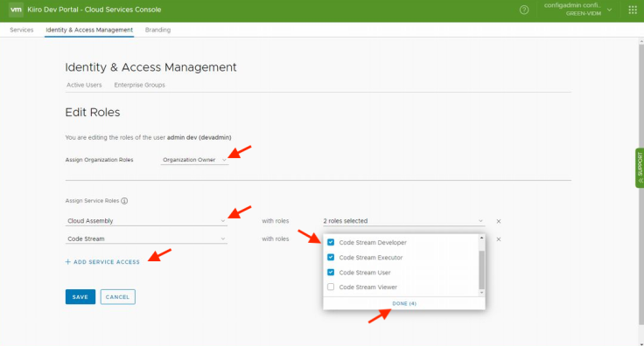Click the VMware logo icon

pyautogui.click(x=16, y=10)
